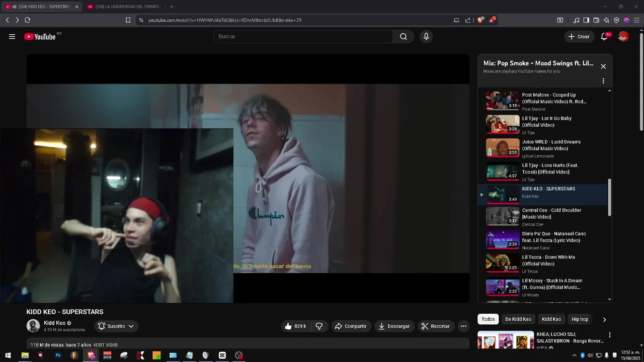Open KHEA, LUCHO SSJ Range Rover suggested video
This screenshot has width=644, height=362.
541,340
